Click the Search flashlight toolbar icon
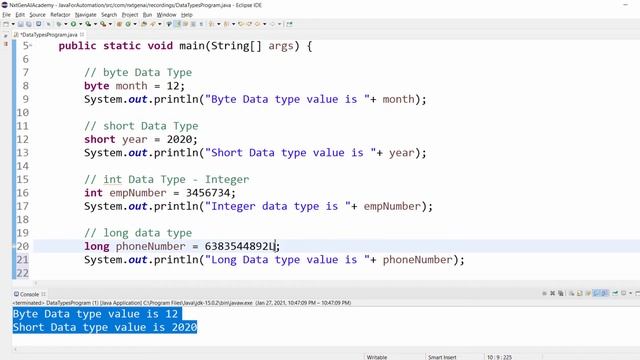This screenshot has width=640, height=360. pos(153,24)
